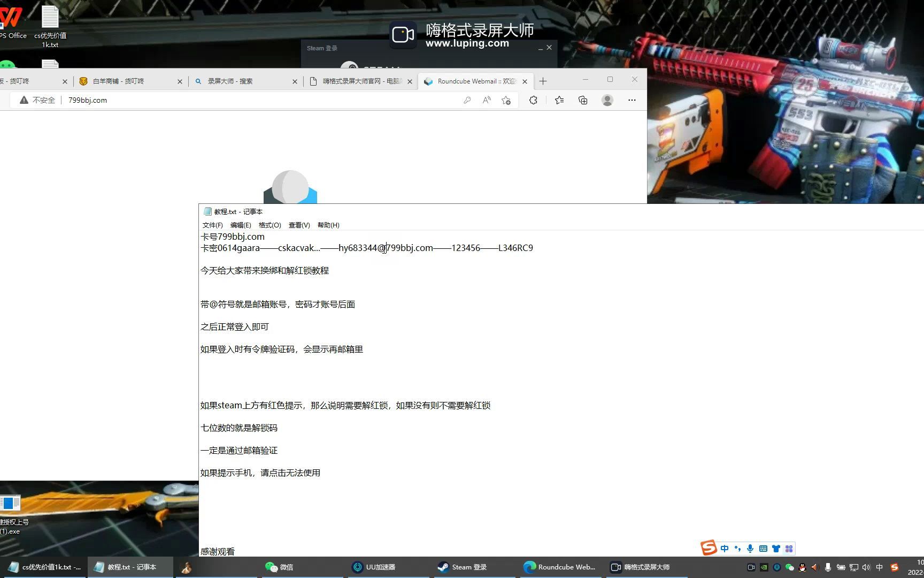Open Sogou toolbox grid icon
Viewport: 924px width, 578px height.
point(789,549)
